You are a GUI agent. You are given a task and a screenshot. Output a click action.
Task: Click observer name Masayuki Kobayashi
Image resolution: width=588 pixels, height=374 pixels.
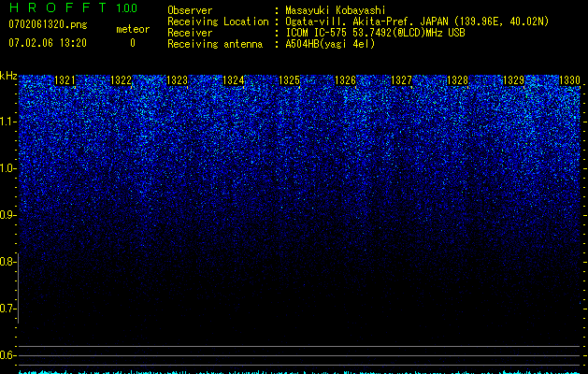[336, 10]
